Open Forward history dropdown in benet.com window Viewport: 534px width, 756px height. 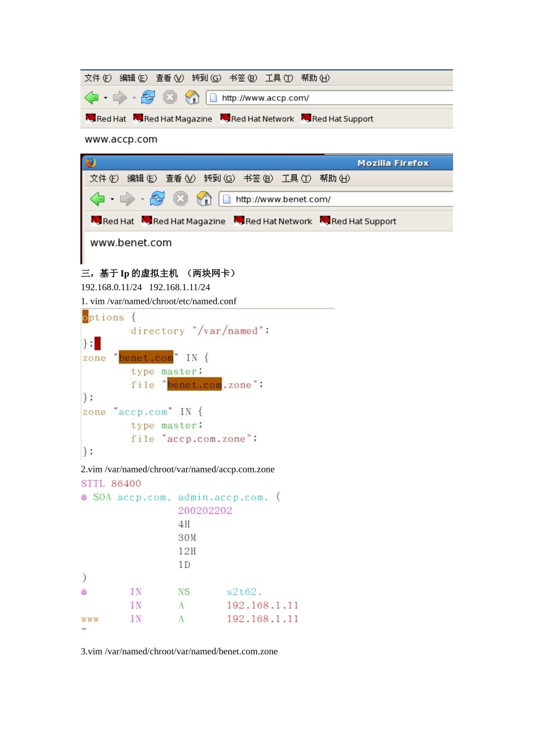(x=142, y=199)
